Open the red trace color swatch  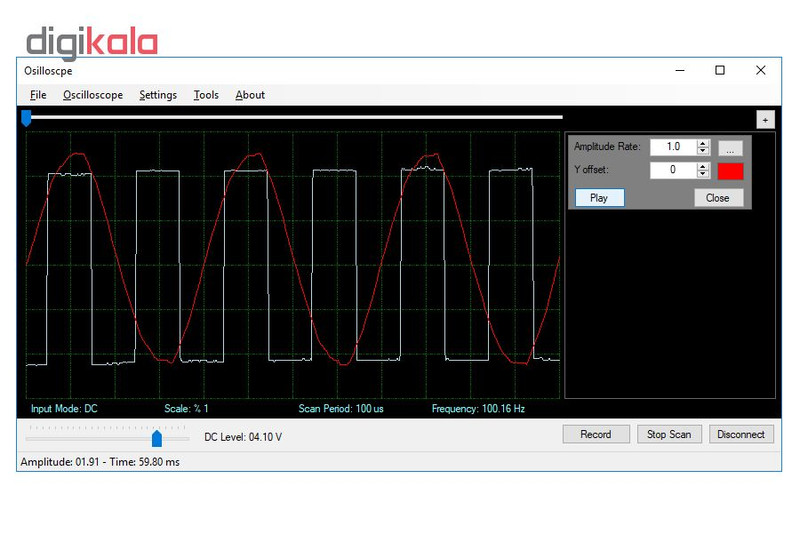[730, 170]
